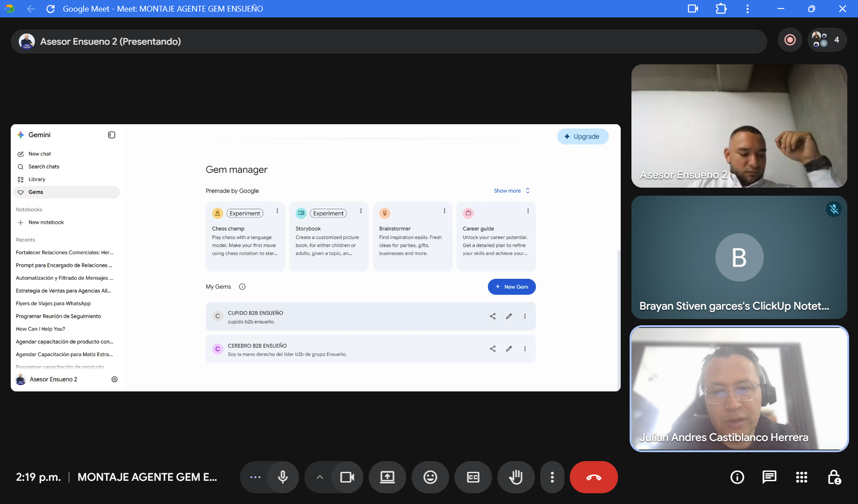Screen dimensions: 858x504
Task: Select the Brayan Stiven garces tile avatar
Action: point(739,257)
